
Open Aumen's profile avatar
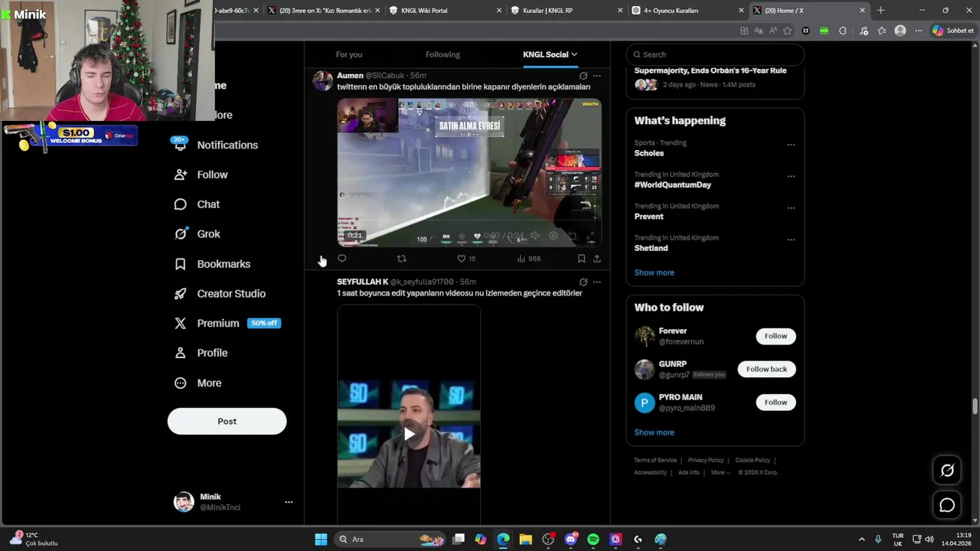[x=323, y=80]
